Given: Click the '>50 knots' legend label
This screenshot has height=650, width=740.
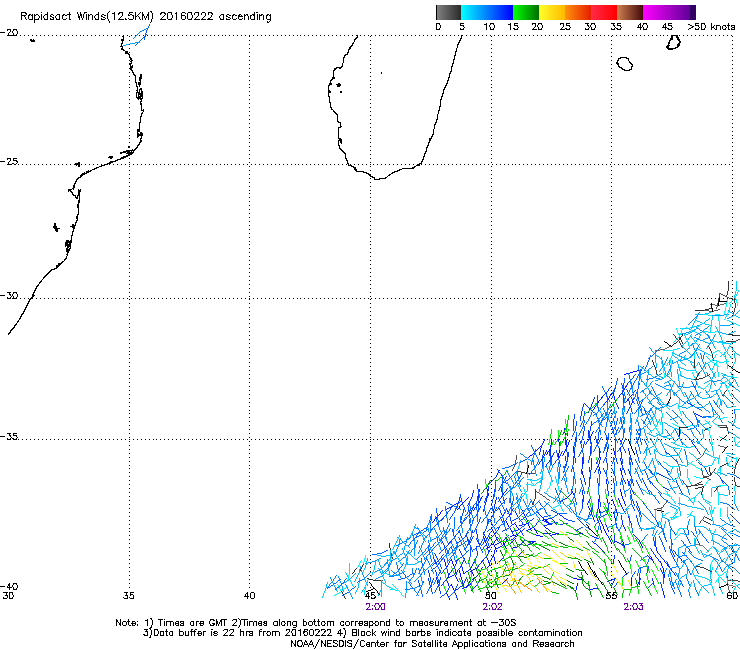Looking at the screenshot, I should tap(711, 27).
